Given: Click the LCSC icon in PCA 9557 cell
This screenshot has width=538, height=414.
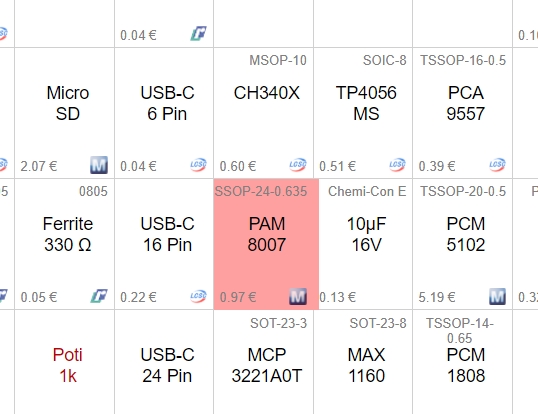Looking at the screenshot, I should (497, 165).
